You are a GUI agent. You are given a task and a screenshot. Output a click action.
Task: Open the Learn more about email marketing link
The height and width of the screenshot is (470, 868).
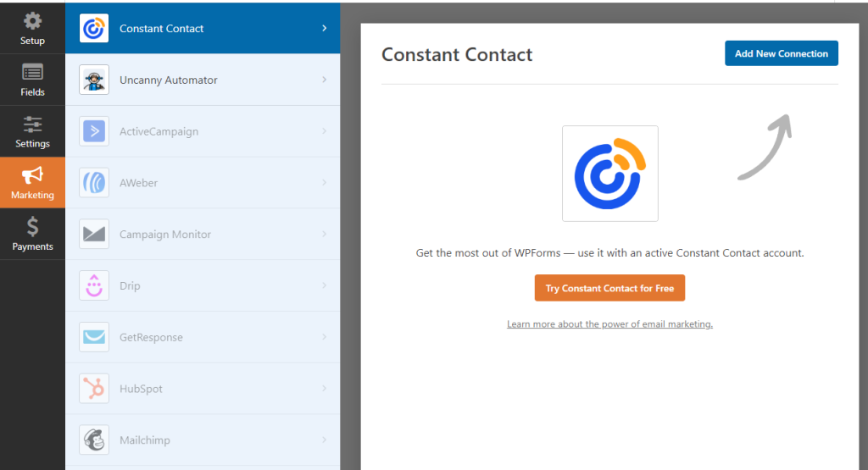pyautogui.click(x=609, y=324)
